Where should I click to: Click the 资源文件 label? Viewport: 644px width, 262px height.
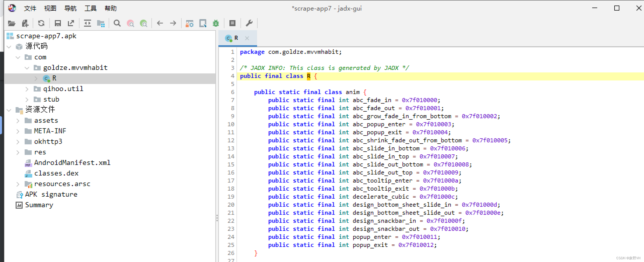point(40,110)
